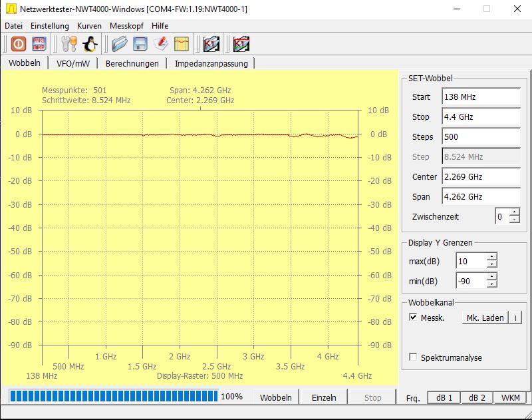Click the yellow curve display icon
This screenshot has width=532, height=420.
[182, 44]
